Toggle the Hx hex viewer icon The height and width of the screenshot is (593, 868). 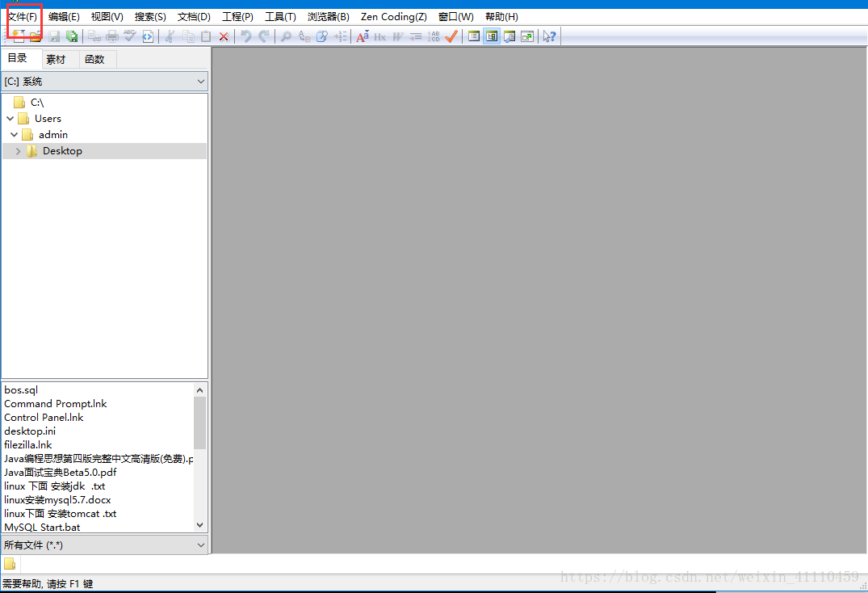(x=380, y=36)
